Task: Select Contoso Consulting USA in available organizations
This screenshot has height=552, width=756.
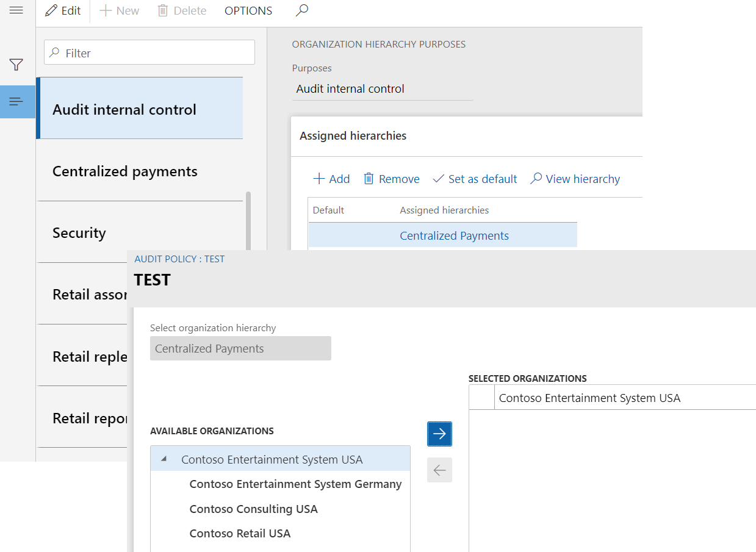Action: (253, 509)
